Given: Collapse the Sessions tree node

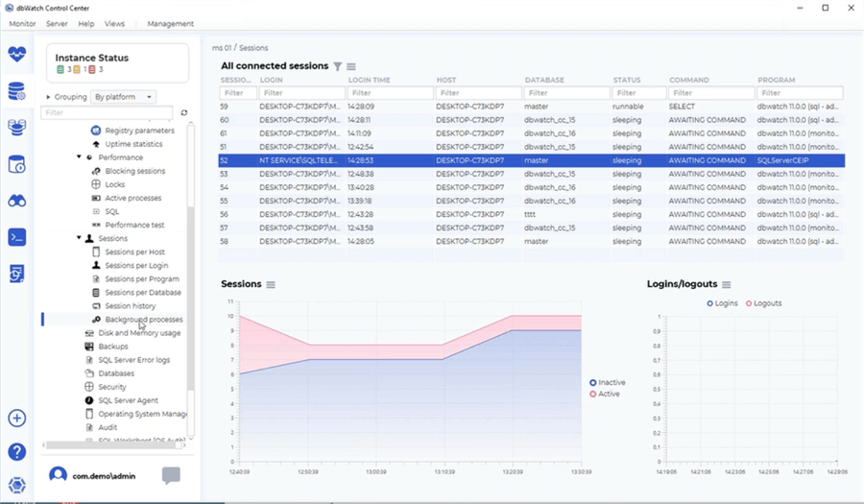Looking at the screenshot, I should 79,238.
